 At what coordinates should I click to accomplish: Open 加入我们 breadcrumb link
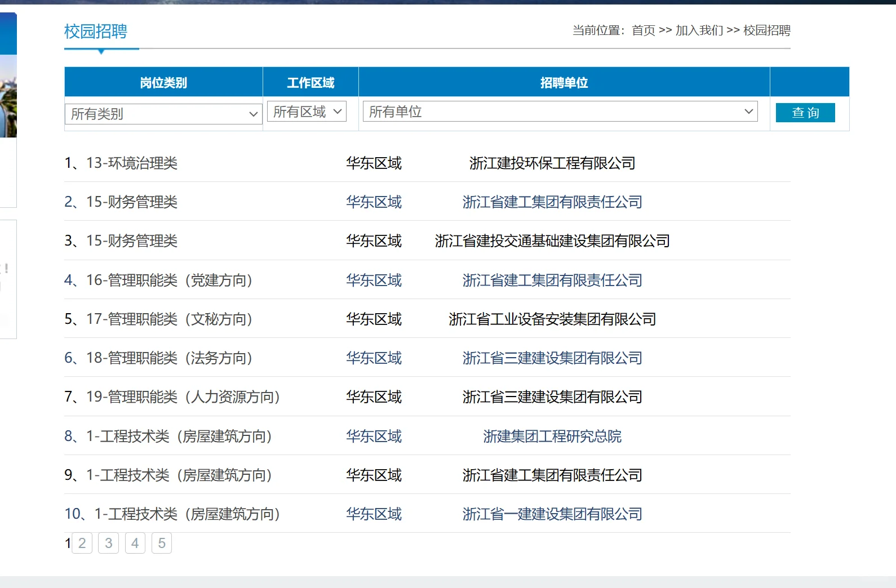tap(699, 30)
